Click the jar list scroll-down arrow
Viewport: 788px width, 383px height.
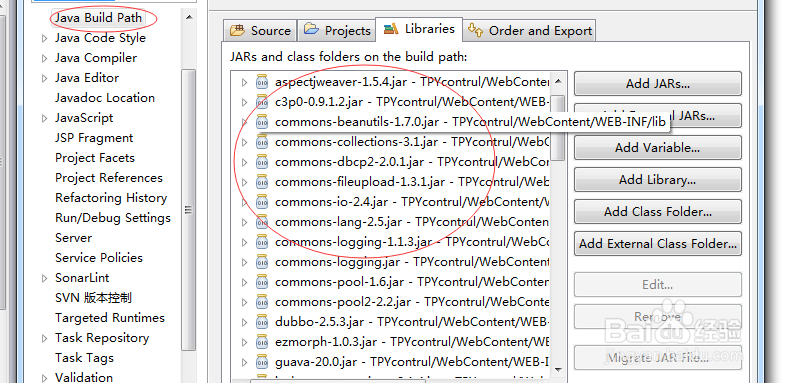tap(558, 369)
